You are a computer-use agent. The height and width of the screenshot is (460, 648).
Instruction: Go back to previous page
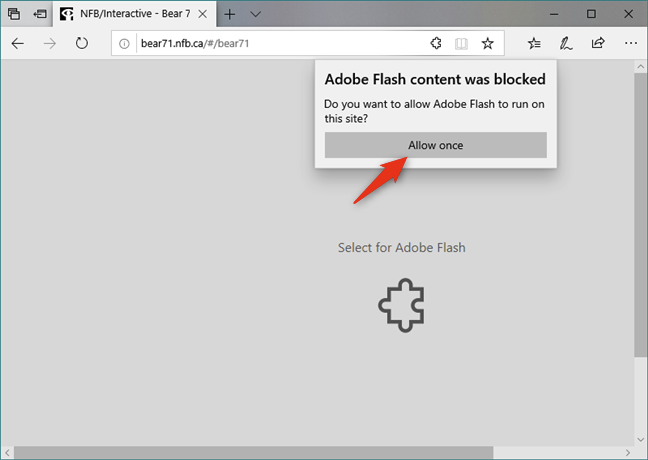point(17,43)
